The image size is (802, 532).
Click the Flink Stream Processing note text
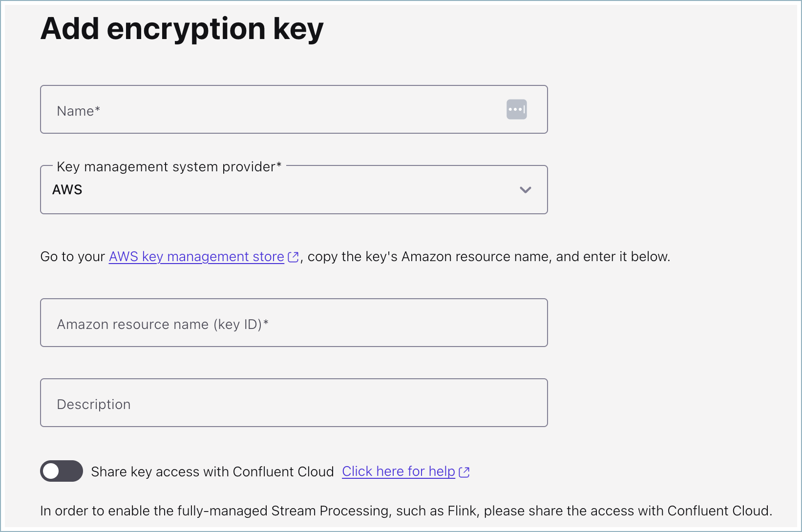pos(405,511)
